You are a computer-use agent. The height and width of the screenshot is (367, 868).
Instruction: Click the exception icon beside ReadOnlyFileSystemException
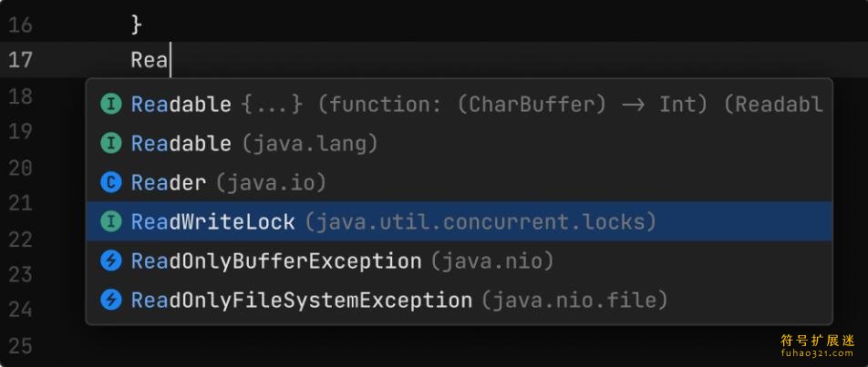tap(110, 301)
